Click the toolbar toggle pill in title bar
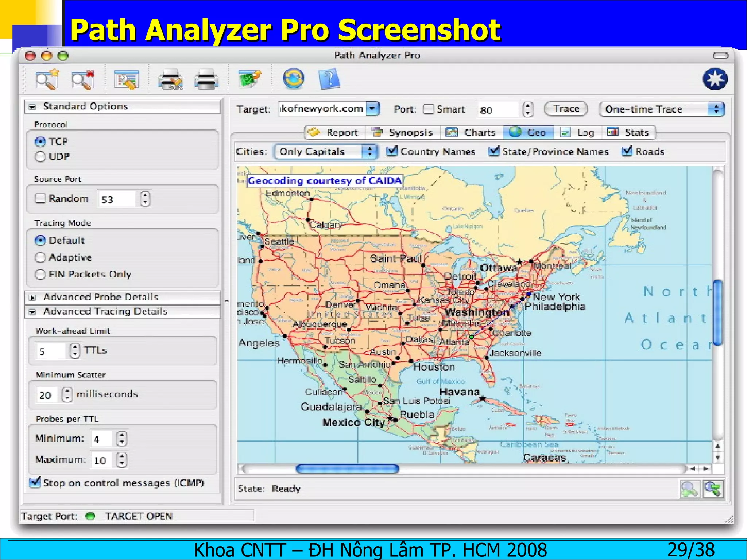The height and width of the screenshot is (560, 747). point(720,55)
